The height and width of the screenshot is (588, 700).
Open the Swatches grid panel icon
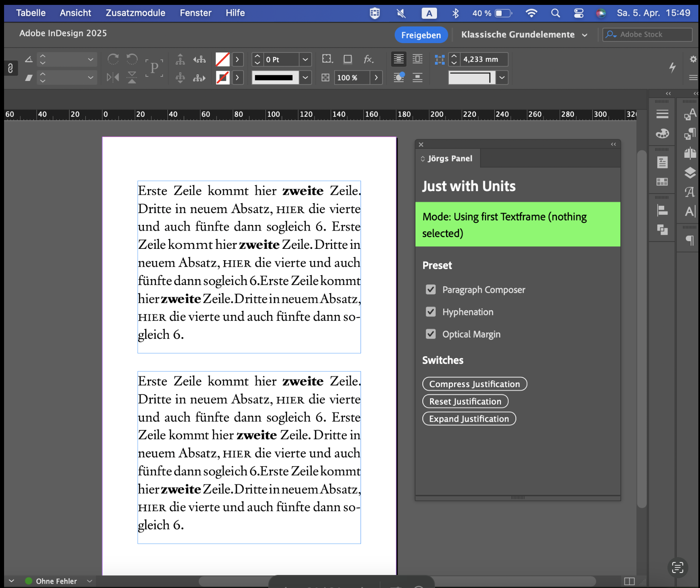(x=662, y=182)
